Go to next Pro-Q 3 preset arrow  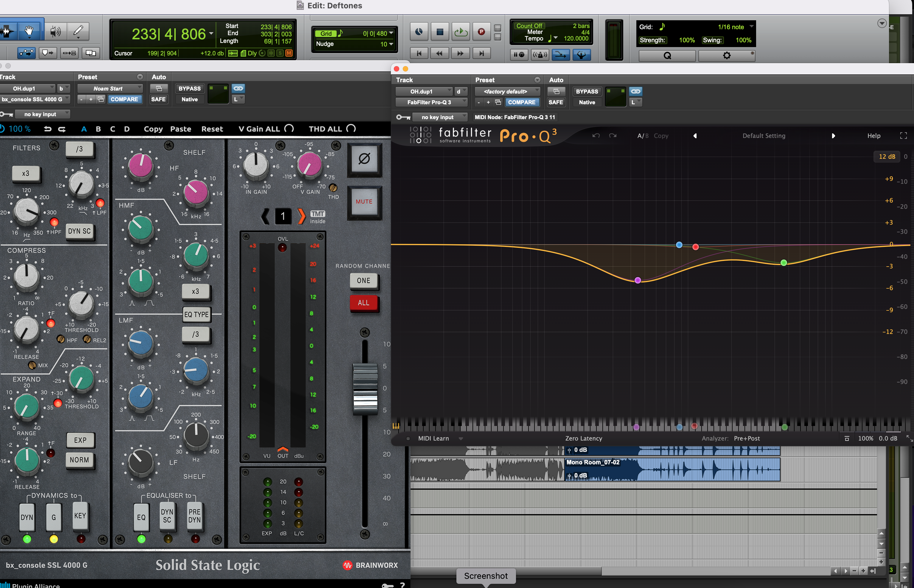(833, 136)
